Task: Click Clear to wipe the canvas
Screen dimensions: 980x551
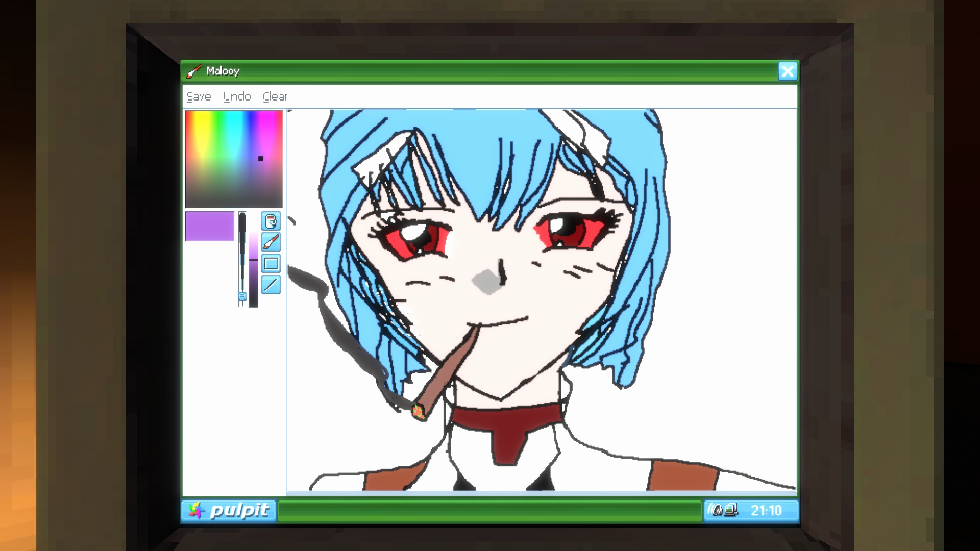Action: [x=275, y=96]
